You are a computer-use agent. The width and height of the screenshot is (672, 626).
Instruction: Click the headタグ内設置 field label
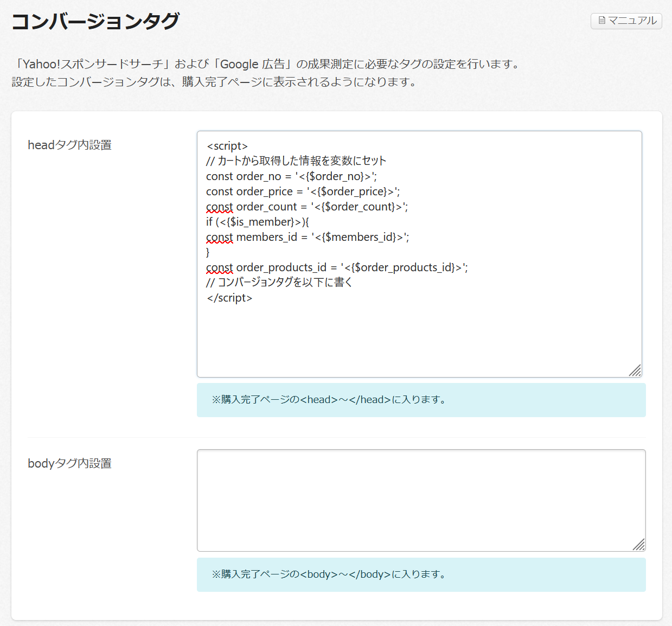pyautogui.click(x=69, y=145)
